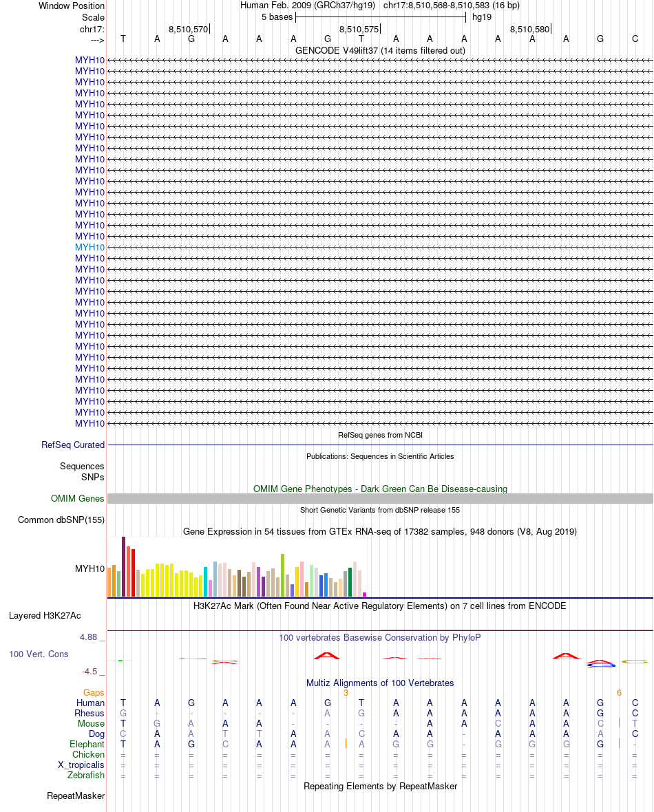This screenshot has width=654, height=812.
Task: Select the chr17: ruler label
Action: tap(92, 29)
